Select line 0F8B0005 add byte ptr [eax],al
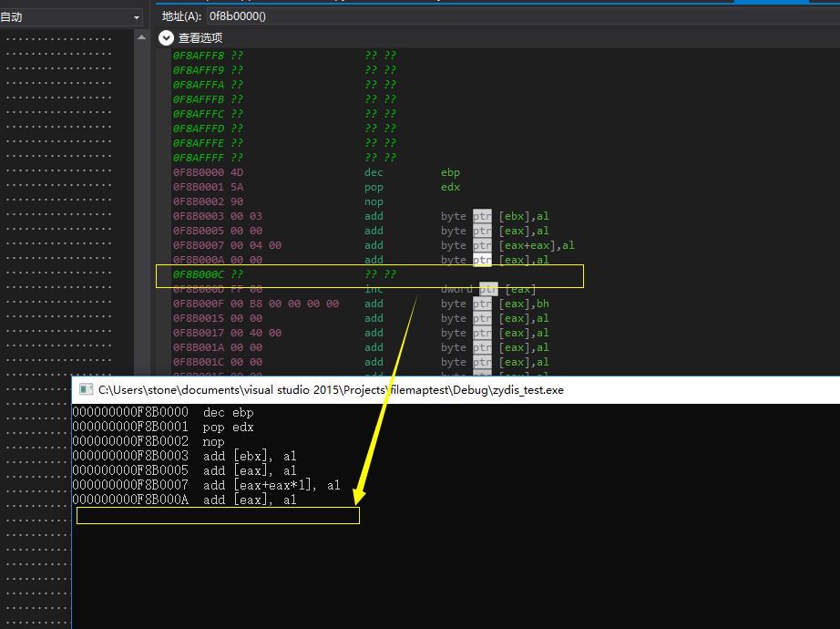The height and width of the screenshot is (629, 840). (361, 231)
